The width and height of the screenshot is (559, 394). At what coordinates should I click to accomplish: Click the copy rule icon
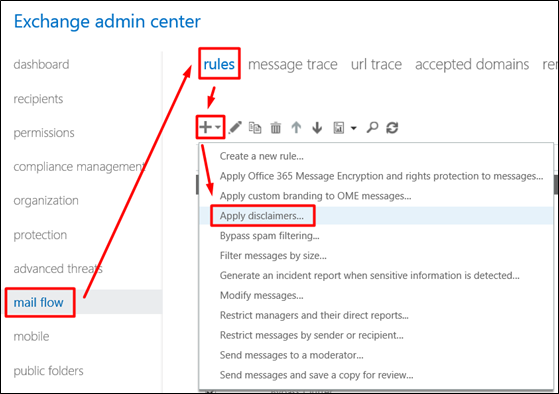point(255,127)
